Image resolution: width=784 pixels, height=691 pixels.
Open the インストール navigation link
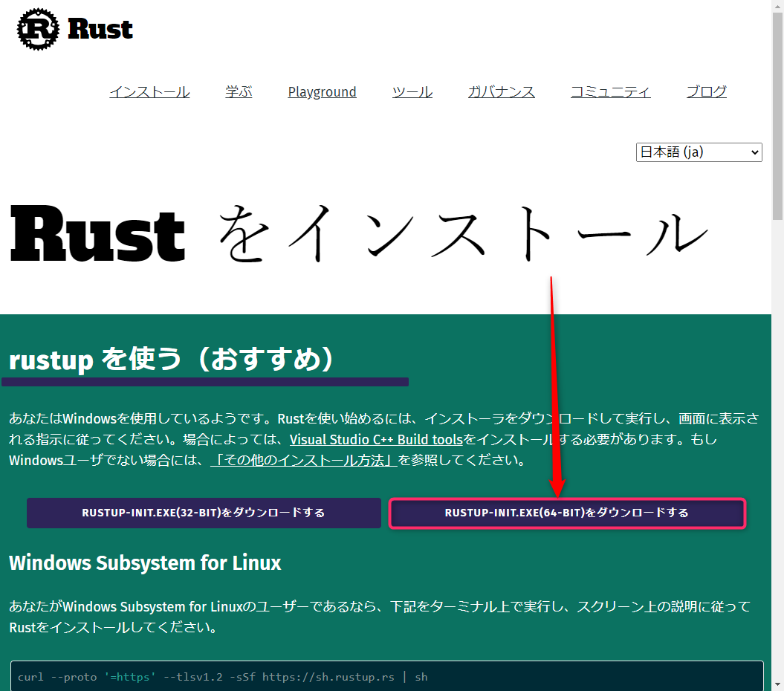[149, 92]
